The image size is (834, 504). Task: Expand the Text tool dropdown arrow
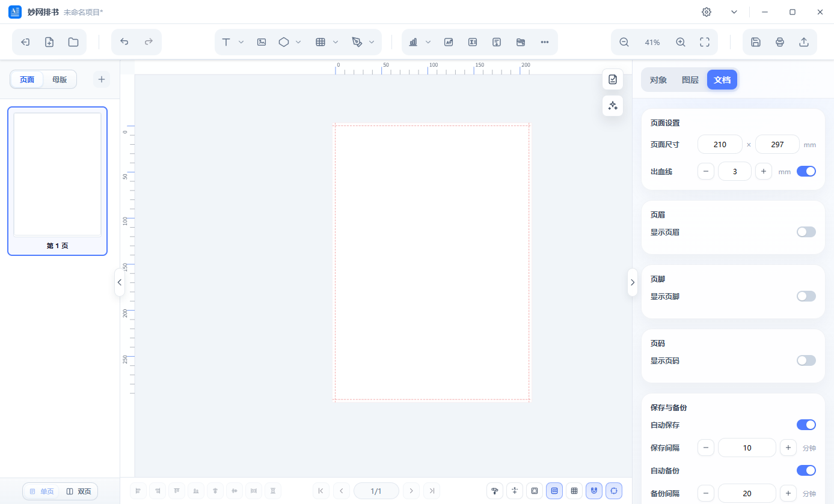[x=241, y=42]
